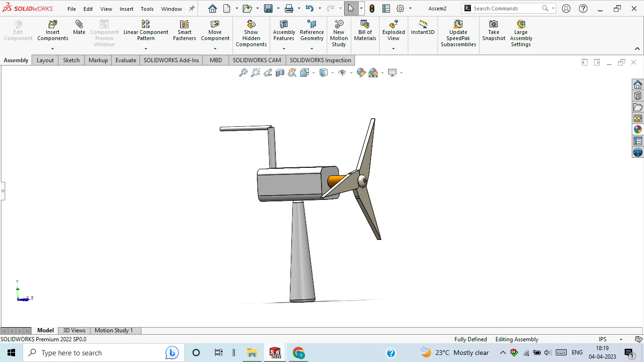Click Update SpeedPak Subassemblies button
The width and height of the screenshot is (644, 362).
click(458, 33)
